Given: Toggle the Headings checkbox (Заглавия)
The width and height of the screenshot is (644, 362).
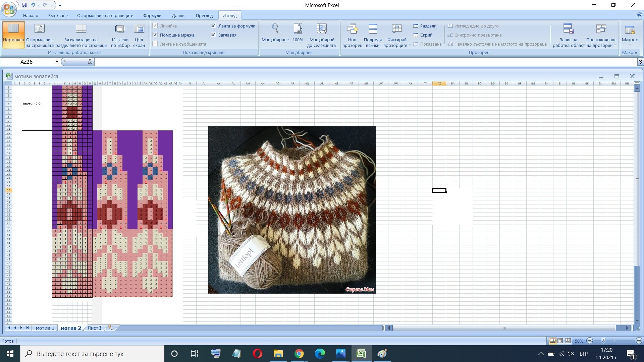Looking at the screenshot, I should pos(213,35).
